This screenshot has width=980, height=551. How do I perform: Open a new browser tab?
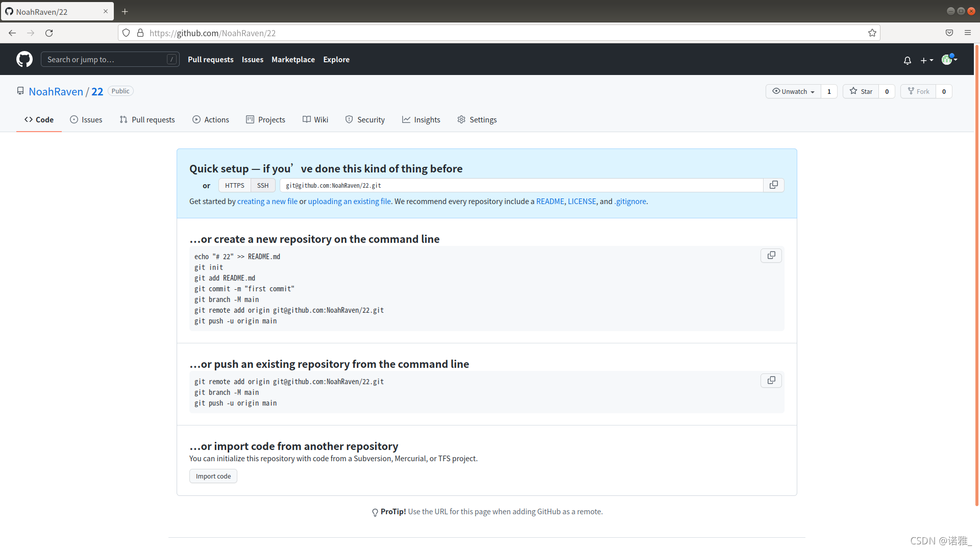point(125,12)
